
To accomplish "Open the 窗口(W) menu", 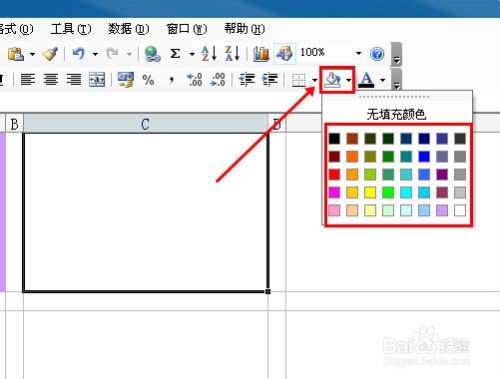I will 187,29.
